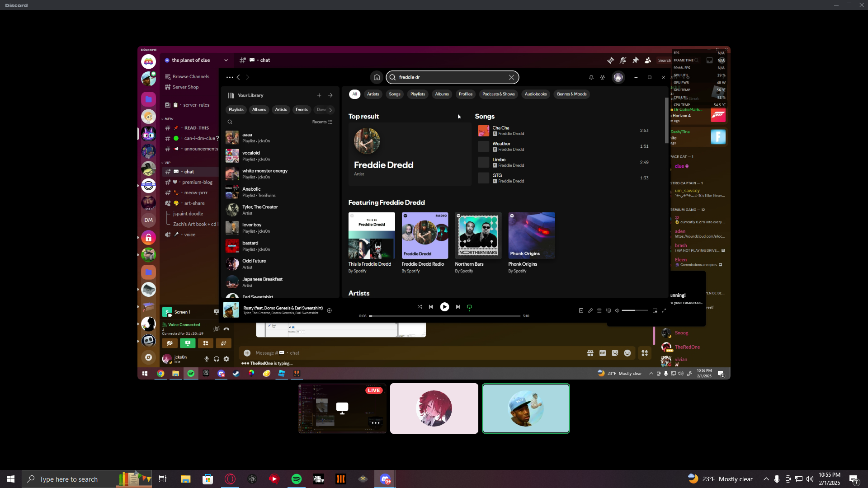Add Rusty to liked songs
Viewport: 868px width, 488px height.
click(330, 310)
